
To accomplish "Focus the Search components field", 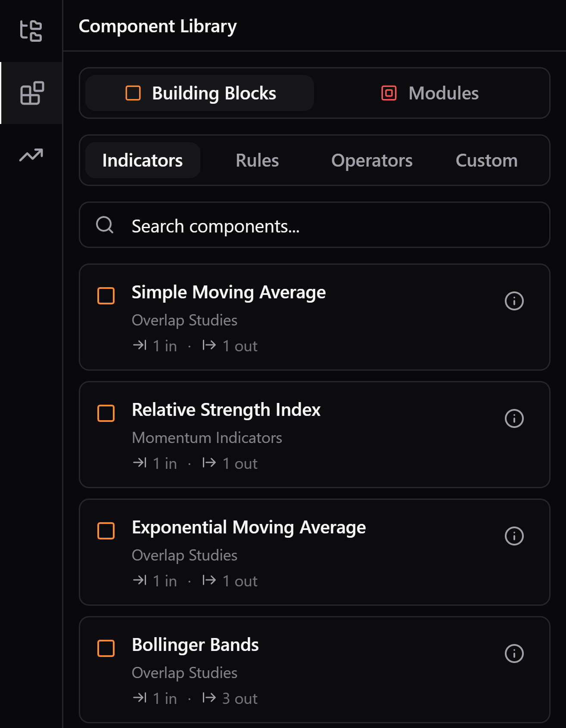I will (x=327, y=226).
